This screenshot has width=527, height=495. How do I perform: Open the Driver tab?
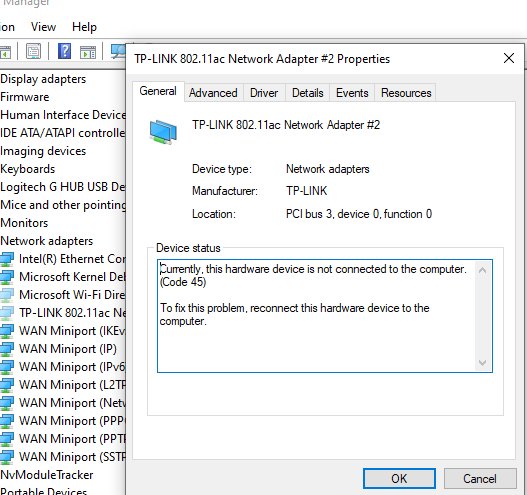(264, 93)
